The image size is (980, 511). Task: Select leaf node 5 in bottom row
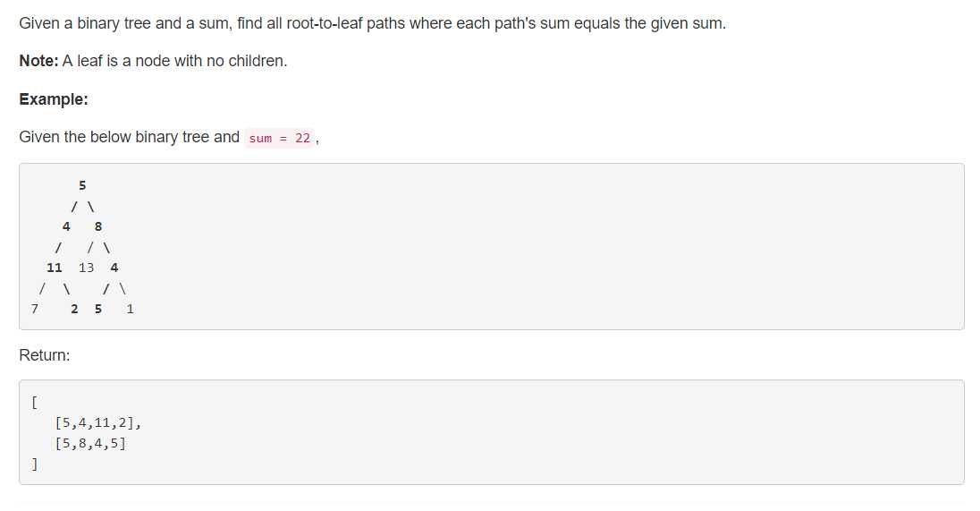click(x=98, y=309)
